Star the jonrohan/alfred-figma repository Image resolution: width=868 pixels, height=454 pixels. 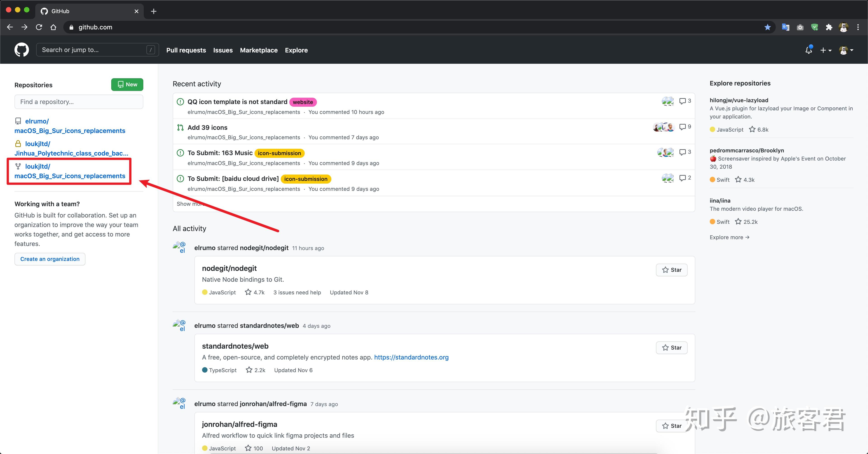672,426
